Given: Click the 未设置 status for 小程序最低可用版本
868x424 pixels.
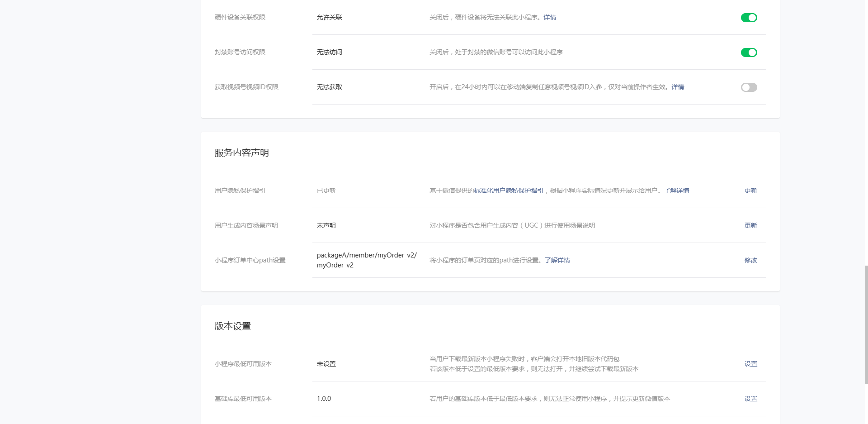Looking at the screenshot, I should tap(326, 364).
